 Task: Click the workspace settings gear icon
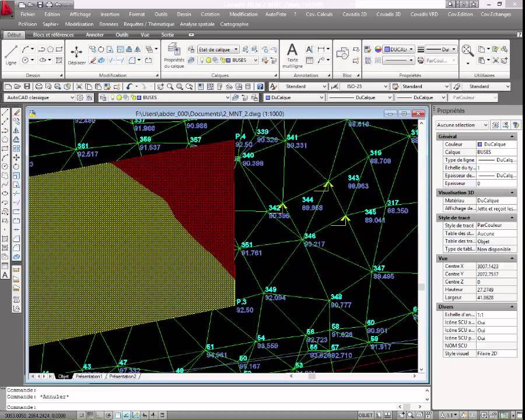(x=80, y=97)
